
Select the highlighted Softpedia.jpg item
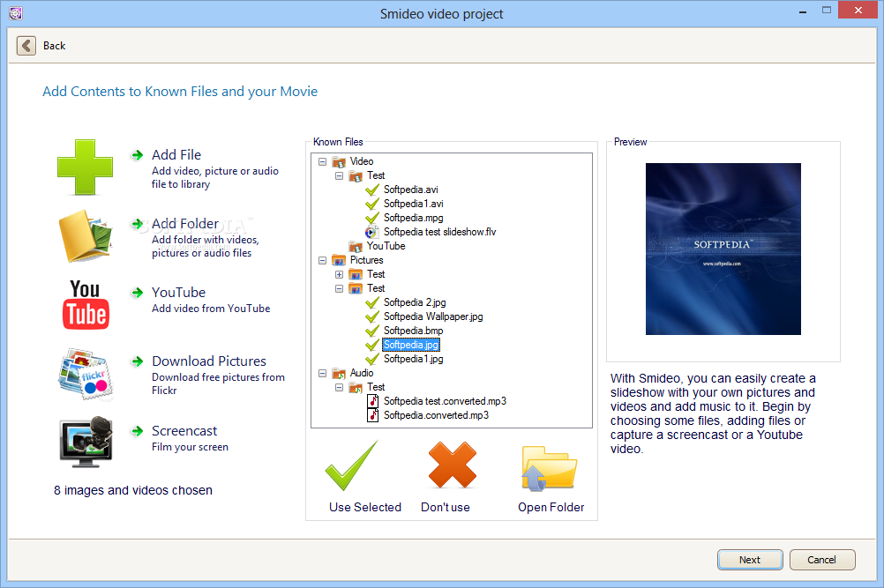click(411, 345)
